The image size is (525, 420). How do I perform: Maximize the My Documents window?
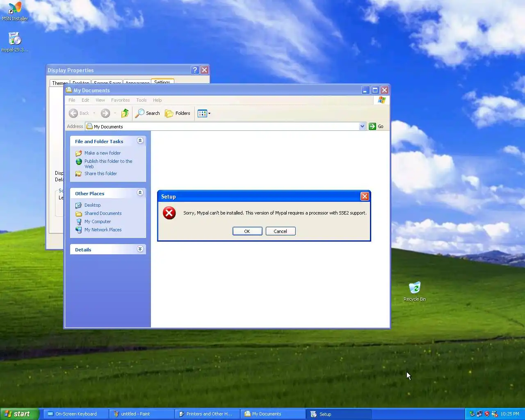[x=375, y=90]
